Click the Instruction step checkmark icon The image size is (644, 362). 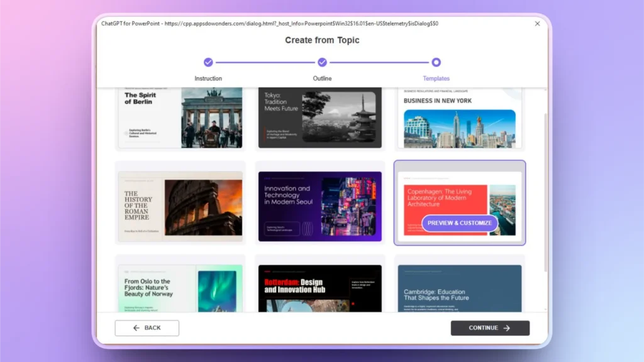click(208, 63)
